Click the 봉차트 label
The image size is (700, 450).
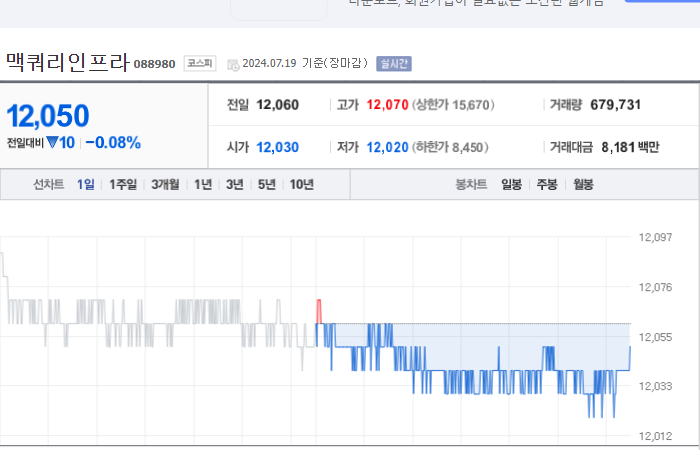471,184
